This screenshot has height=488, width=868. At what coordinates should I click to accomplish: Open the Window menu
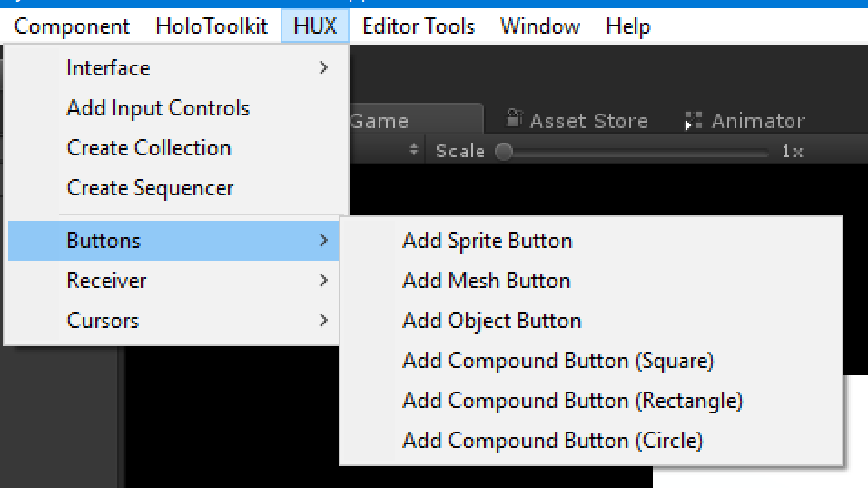539,26
